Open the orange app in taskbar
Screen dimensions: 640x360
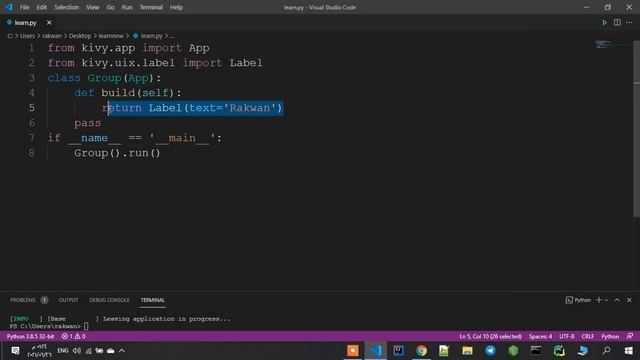(x=353, y=351)
